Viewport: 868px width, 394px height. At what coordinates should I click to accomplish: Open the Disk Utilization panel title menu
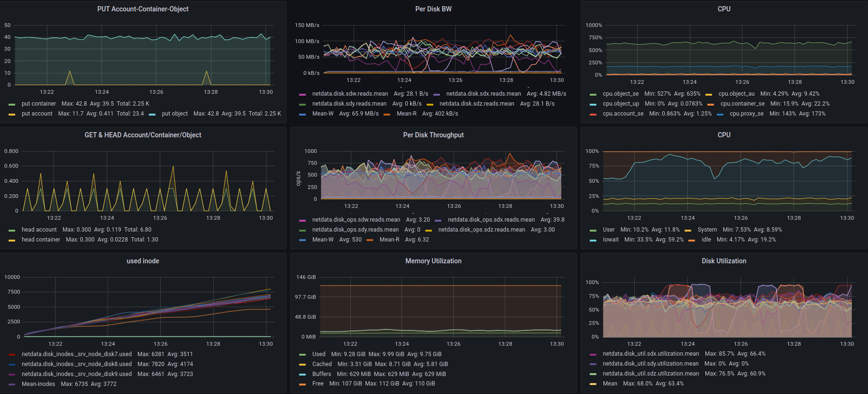(x=723, y=261)
